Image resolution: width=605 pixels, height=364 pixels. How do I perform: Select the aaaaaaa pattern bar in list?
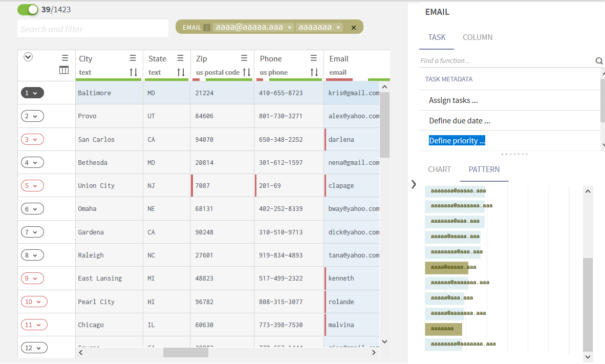(443, 329)
